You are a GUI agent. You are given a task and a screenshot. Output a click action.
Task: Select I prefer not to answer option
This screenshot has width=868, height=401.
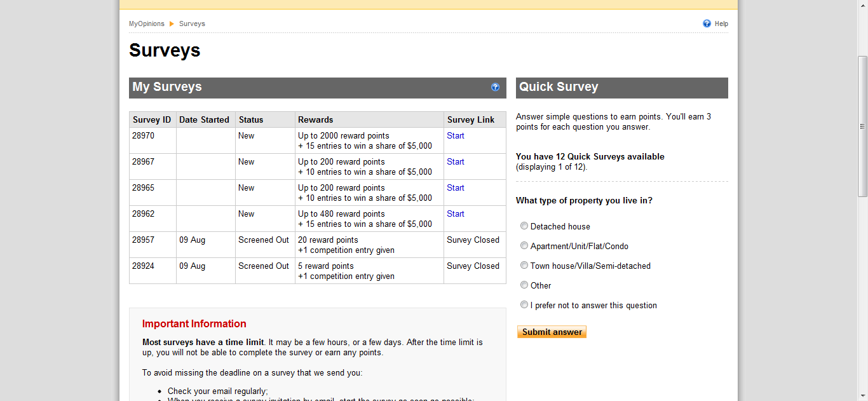(524, 304)
